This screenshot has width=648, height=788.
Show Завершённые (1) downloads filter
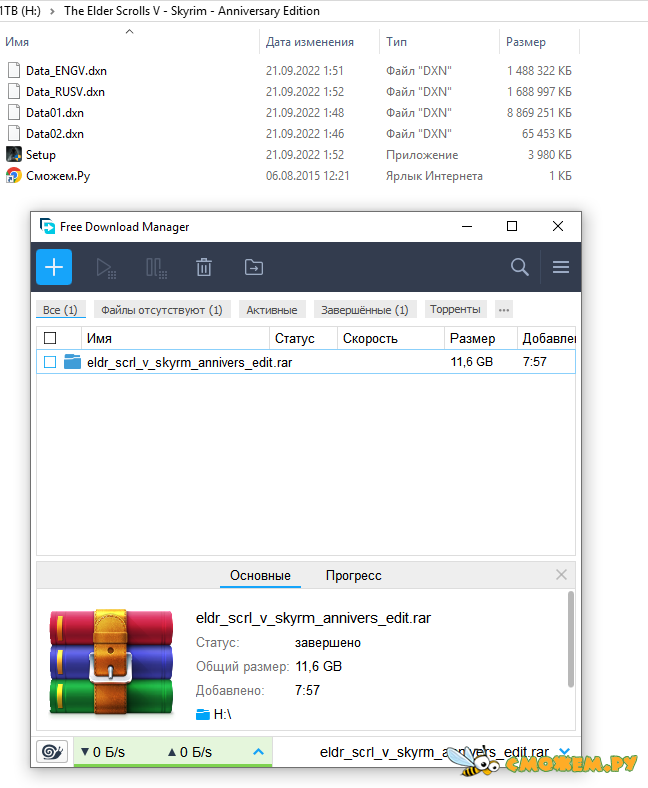pos(365,310)
